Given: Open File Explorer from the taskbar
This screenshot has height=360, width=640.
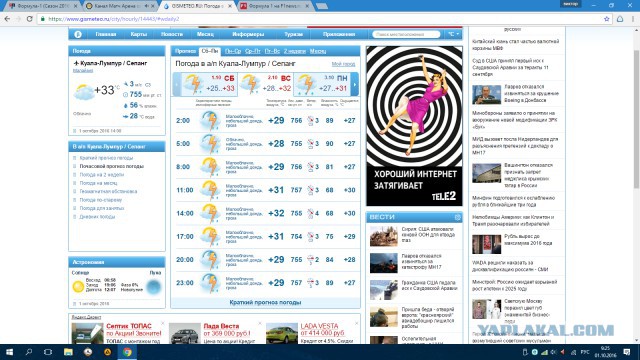Looking at the screenshot, I should pos(68,352).
